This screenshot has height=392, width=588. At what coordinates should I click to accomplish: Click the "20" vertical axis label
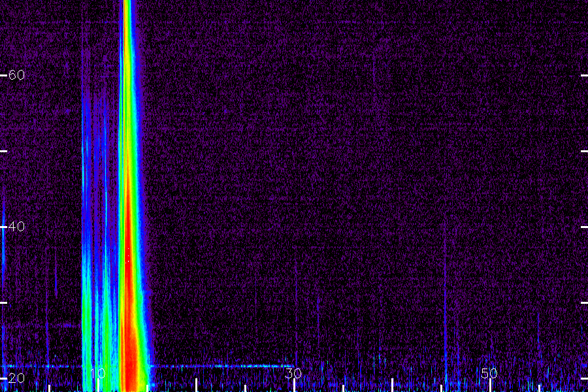click(16, 378)
